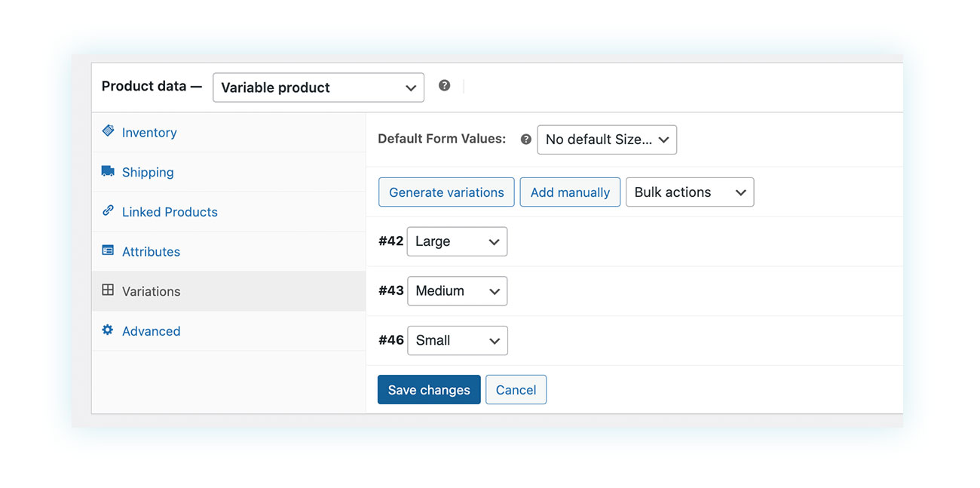Click the Default Form Values help icon

click(526, 140)
